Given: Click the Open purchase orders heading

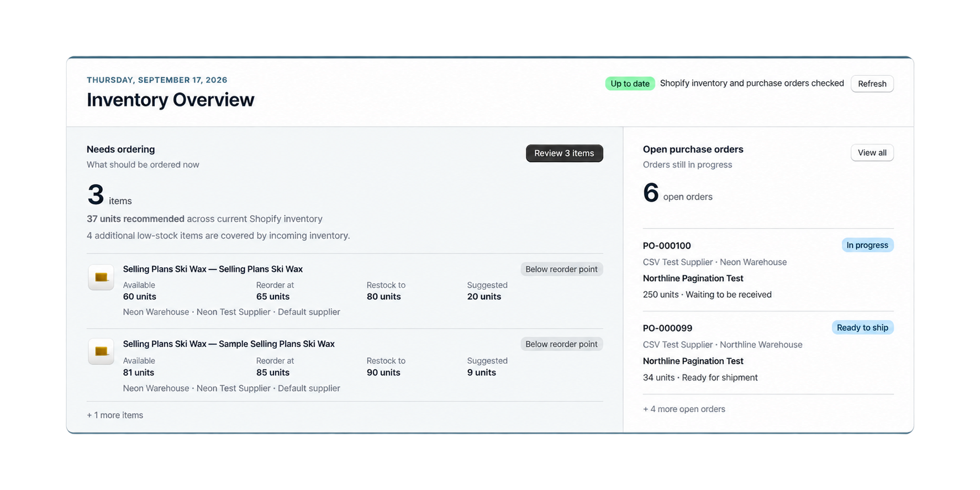Looking at the screenshot, I should click(x=693, y=149).
